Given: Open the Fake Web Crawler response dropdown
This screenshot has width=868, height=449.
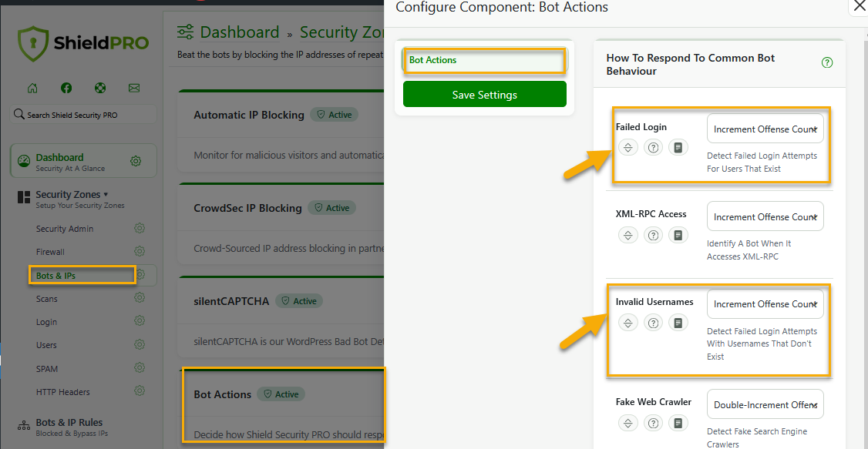Looking at the screenshot, I should [x=765, y=404].
